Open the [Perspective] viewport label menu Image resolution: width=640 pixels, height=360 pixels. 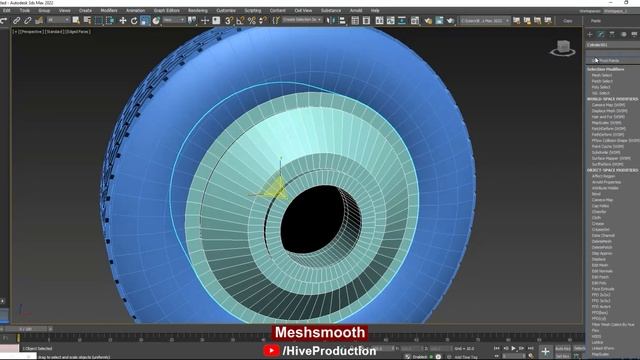[x=31, y=31]
